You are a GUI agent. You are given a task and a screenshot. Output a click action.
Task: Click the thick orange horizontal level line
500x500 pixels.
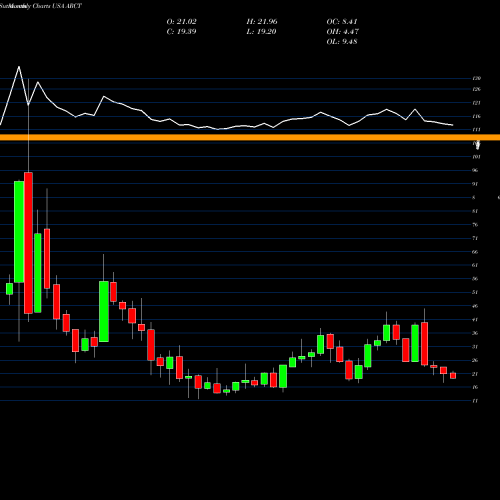coord(250,137)
